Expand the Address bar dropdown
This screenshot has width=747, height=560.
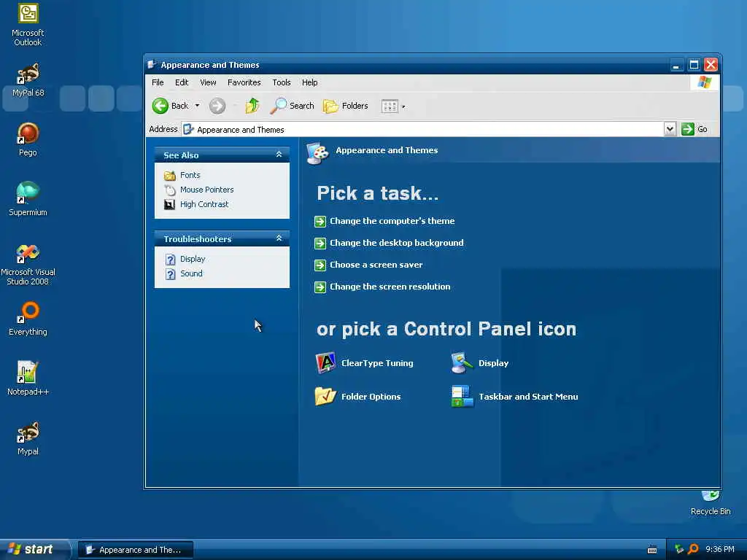pos(670,129)
